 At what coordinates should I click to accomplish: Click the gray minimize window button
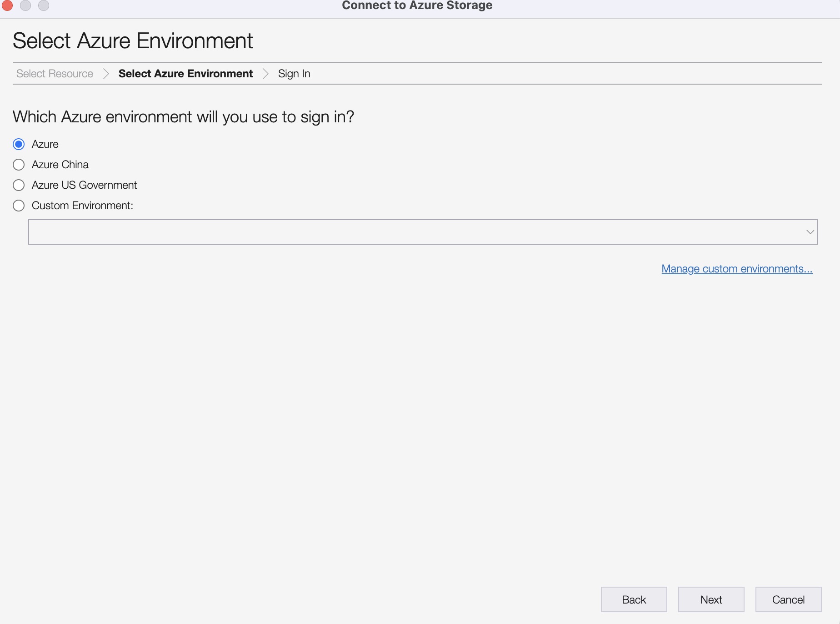(x=25, y=5)
